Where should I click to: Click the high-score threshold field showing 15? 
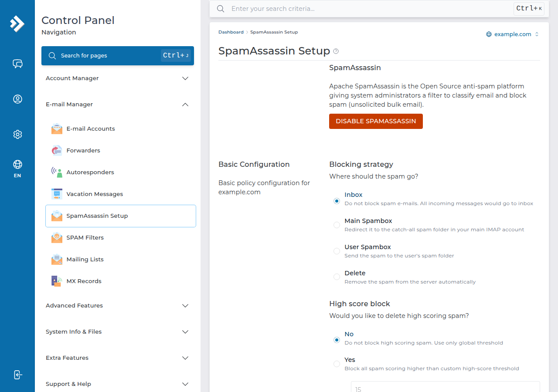446,387
